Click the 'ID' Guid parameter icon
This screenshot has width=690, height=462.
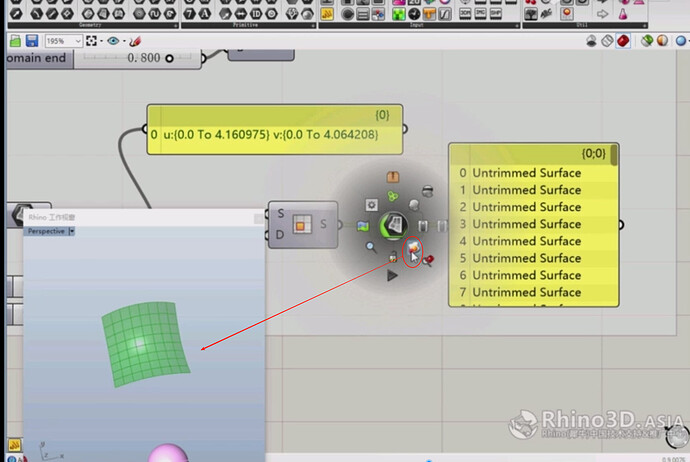coord(256,14)
